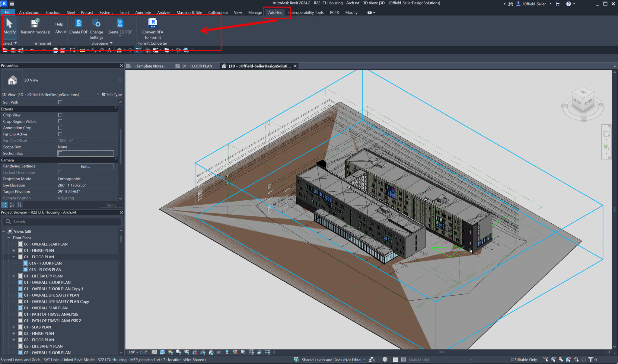Open the Interoperability Tools ribbon tab
Image resolution: width=618 pixels, height=364 pixels.
point(306,12)
